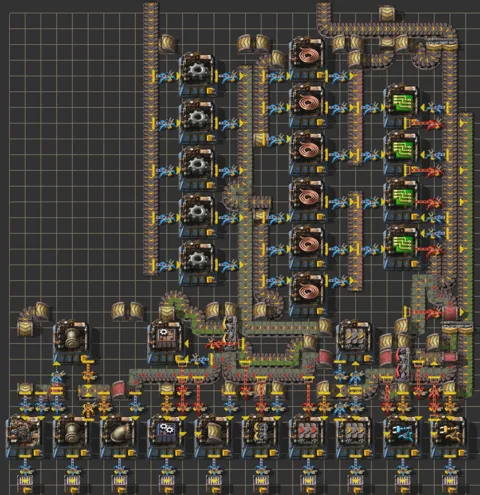Select the bottom green circuit assembler
The height and width of the screenshot is (495, 480).
click(402, 247)
